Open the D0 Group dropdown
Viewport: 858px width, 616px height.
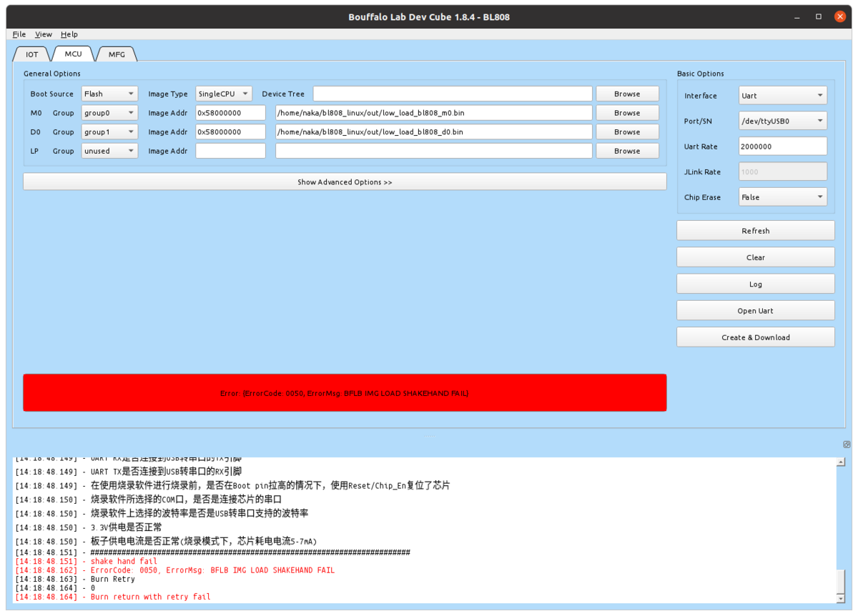pyautogui.click(x=109, y=132)
